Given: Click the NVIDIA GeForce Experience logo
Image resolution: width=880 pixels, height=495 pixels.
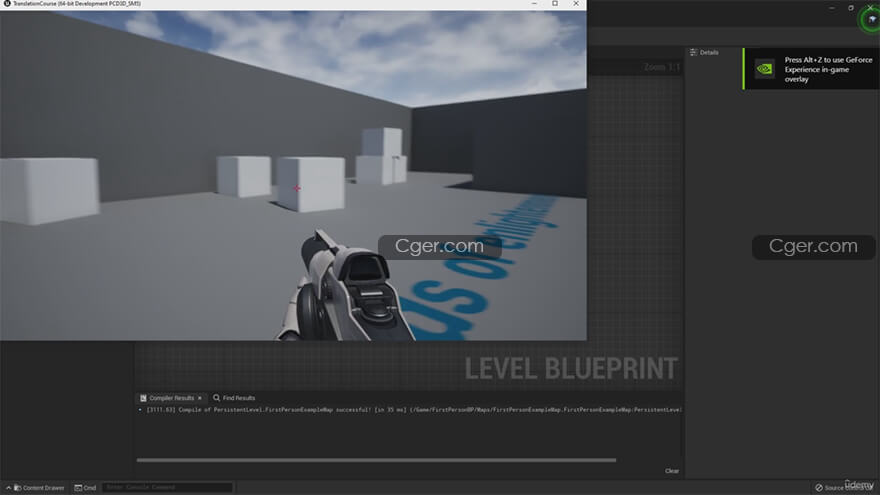Looking at the screenshot, I should pyautogui.click(x=764, y=69).
